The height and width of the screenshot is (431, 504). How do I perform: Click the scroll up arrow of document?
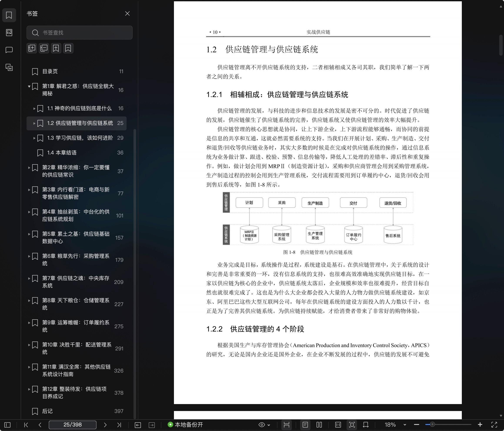point(501,7)
